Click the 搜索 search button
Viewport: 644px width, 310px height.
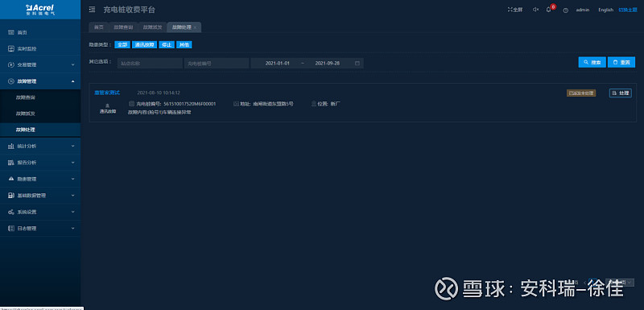(592, 63)
